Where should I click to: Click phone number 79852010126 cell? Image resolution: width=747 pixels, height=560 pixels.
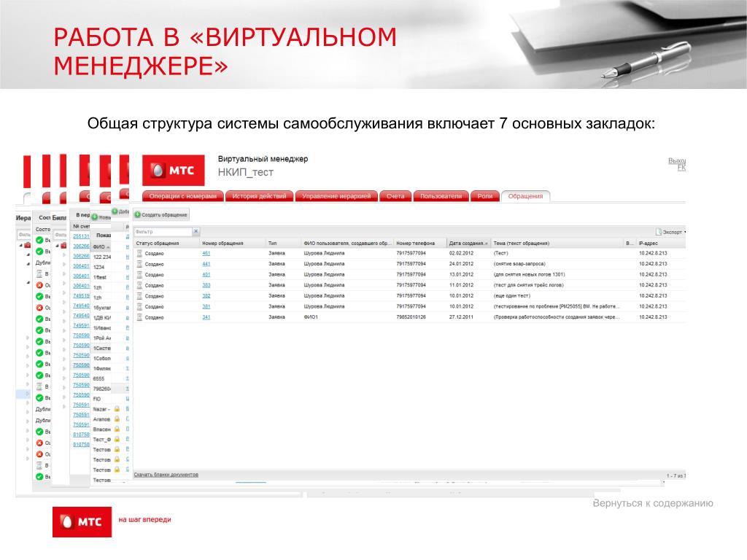click(x=411, y=317)
